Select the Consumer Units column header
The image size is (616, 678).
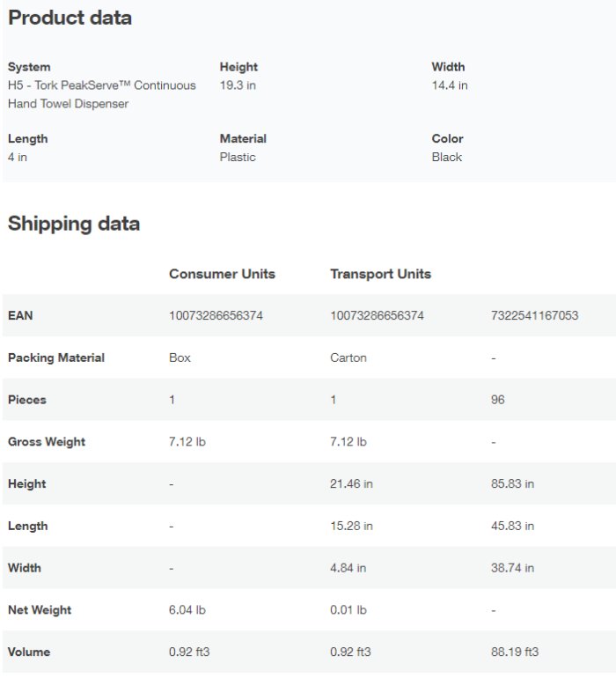click(x=222, y=274)
